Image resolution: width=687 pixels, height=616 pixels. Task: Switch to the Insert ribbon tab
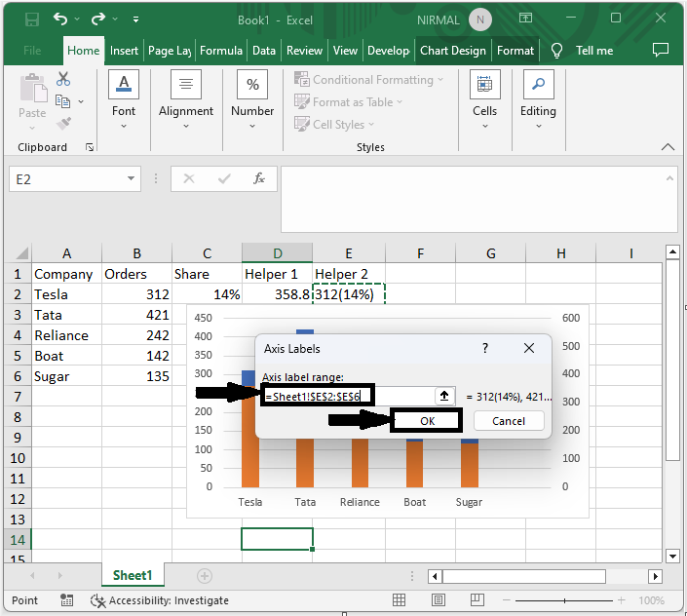click(124, 51)
